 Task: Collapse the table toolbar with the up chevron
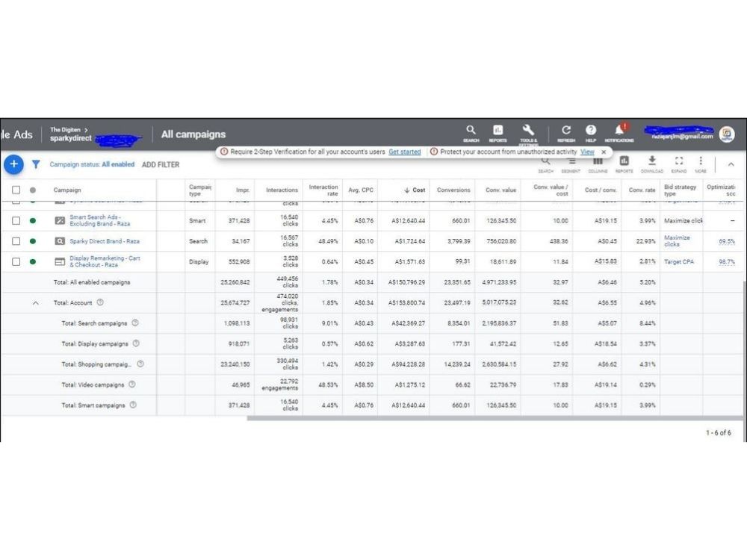(731, 164)
